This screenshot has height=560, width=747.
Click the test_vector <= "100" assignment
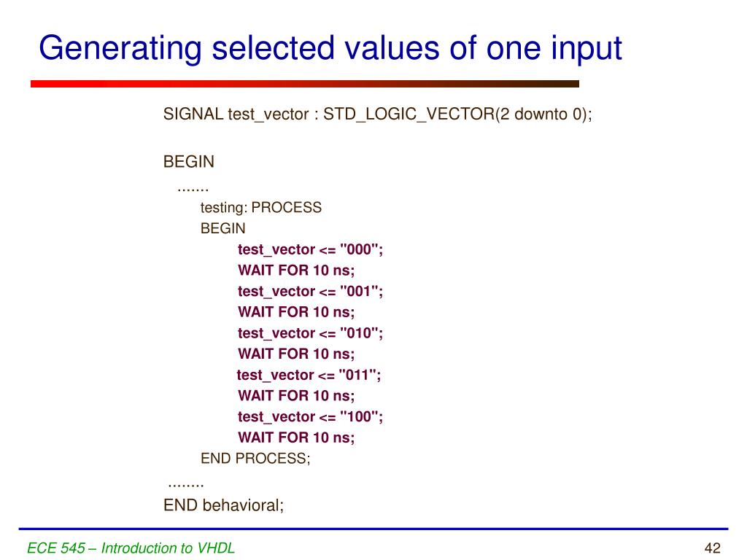pyautogui.click(x=310, y=416)
